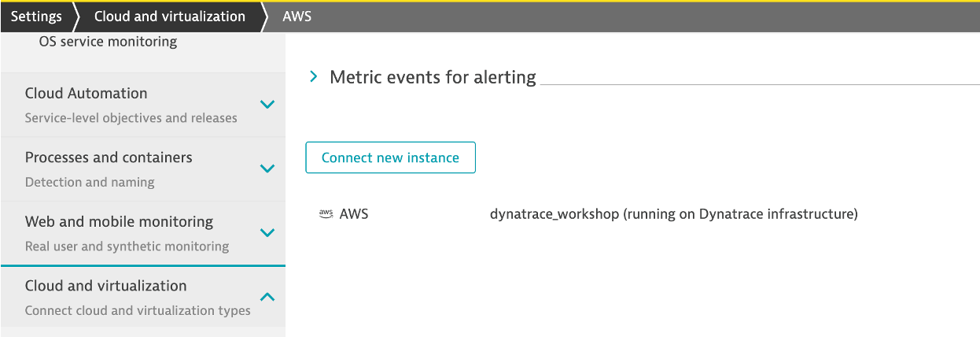This screenshot has width=980, height=337.
Task: Click the Cloud and virtualization sidebar title
Action: pyautogui.click(x=106, y=286)
